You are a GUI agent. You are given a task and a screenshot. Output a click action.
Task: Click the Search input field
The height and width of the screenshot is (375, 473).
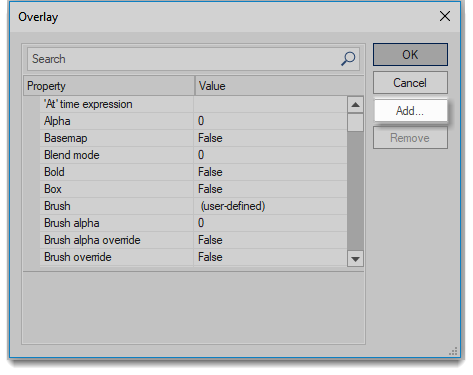point(193,59)
